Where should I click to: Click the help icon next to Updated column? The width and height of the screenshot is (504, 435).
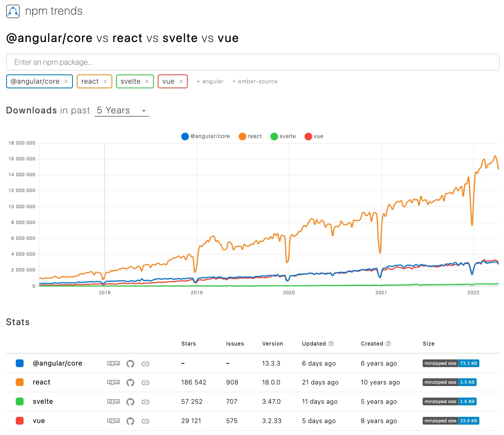[331, 344]
